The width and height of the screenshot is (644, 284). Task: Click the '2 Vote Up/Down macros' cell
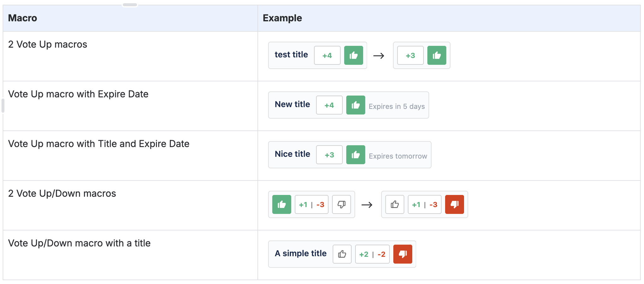62,193
